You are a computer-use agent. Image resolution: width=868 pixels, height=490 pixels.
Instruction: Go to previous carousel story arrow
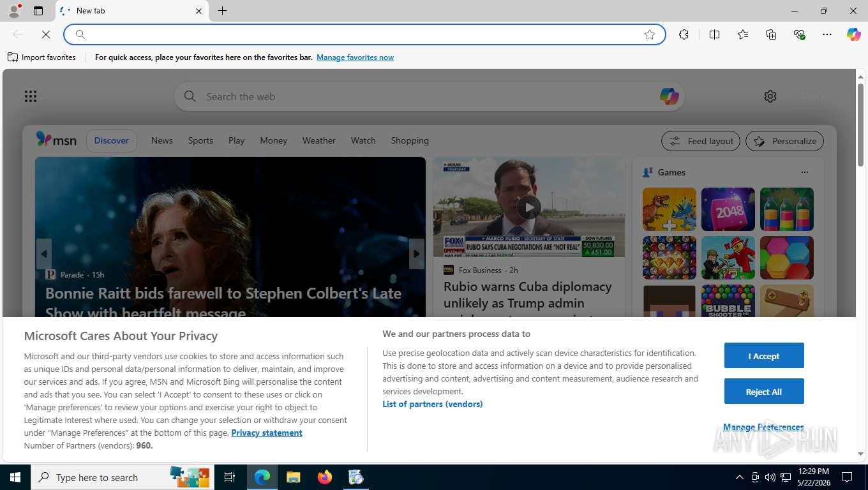pos(43,254)
